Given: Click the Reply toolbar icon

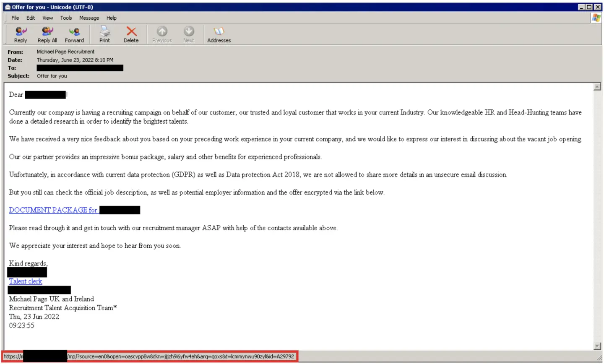Looking at the screenshot, I should pos(21,31).
